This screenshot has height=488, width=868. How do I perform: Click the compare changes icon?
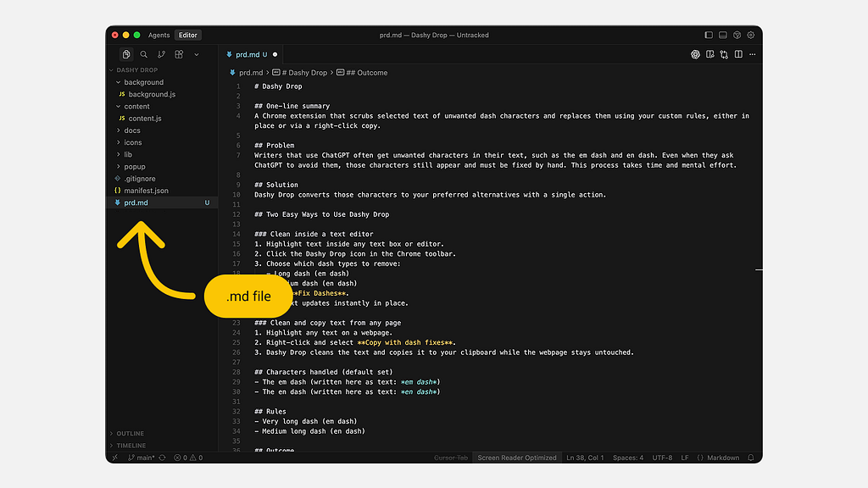(724, 54)
